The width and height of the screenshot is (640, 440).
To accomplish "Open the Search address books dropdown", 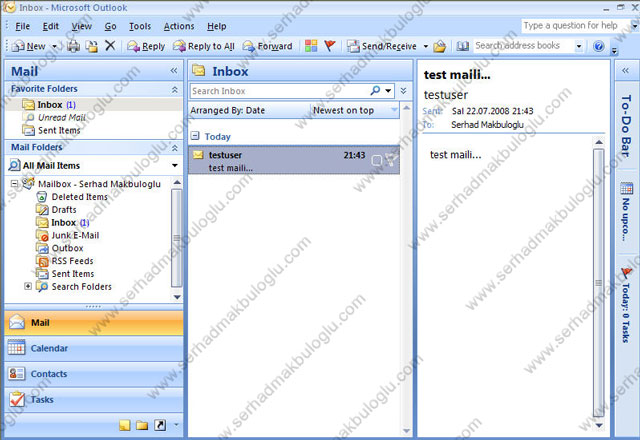I will (x=579, y=46).
